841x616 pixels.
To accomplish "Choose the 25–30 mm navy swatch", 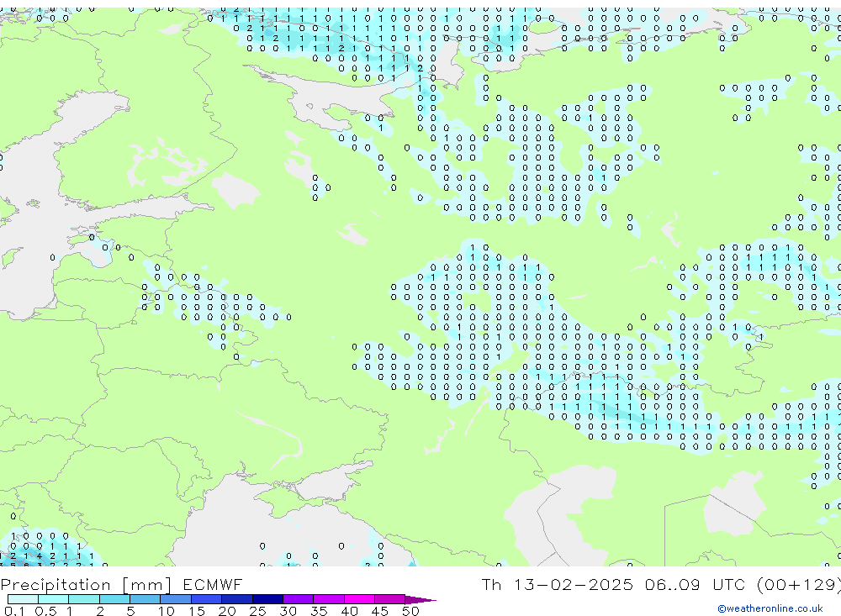I will (267, 599).
